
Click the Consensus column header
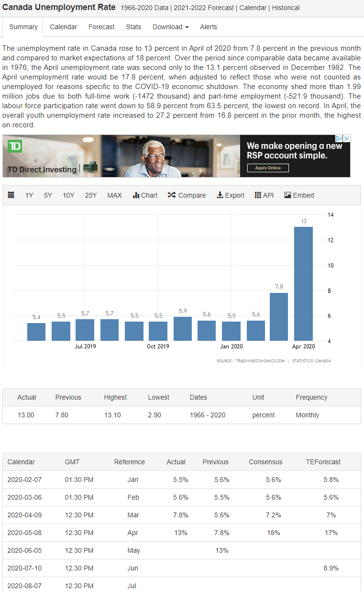point(265,462)
